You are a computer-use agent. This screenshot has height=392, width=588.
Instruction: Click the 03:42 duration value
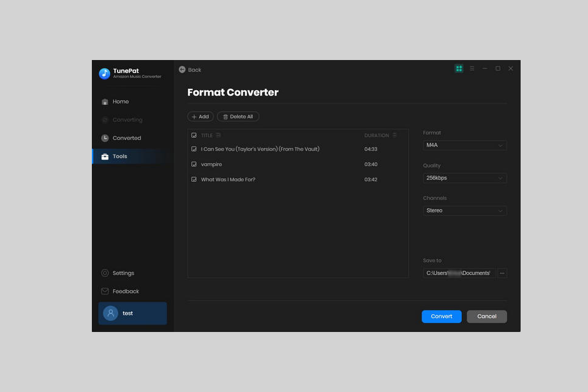pyautogui.click(x=371, y=179)
